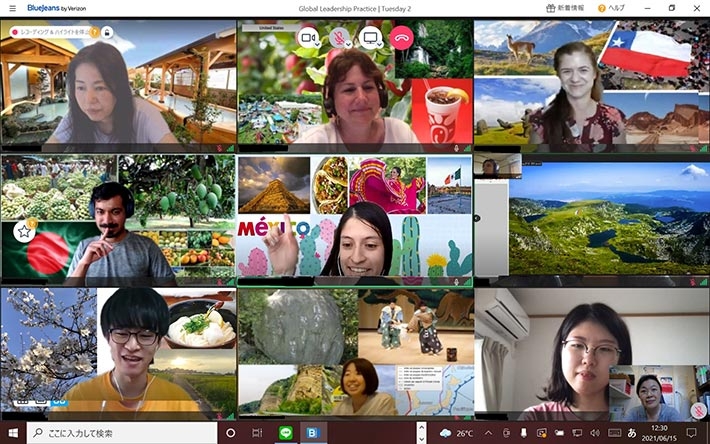Image resolution: width=710 pixels, height=444 pixels.
Task: Click the muted mic badge on self-view
Action: (x=698, y=411)
